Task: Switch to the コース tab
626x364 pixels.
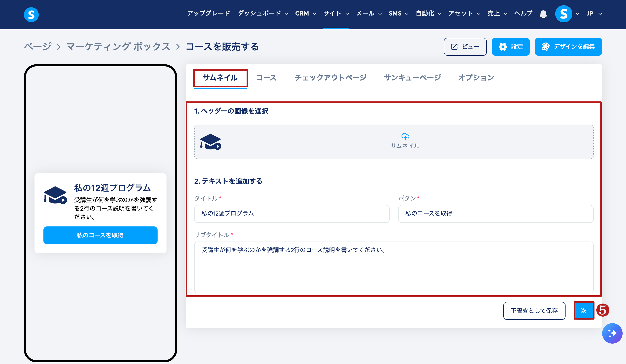Action: coord(266,78)
